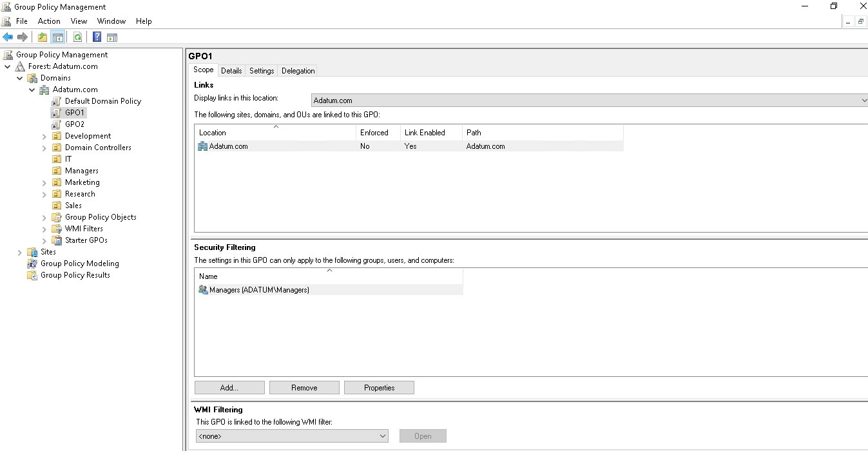Click the Open button beside WMI filter
Viewport: 868px width, 451px height.
[423, 436]
